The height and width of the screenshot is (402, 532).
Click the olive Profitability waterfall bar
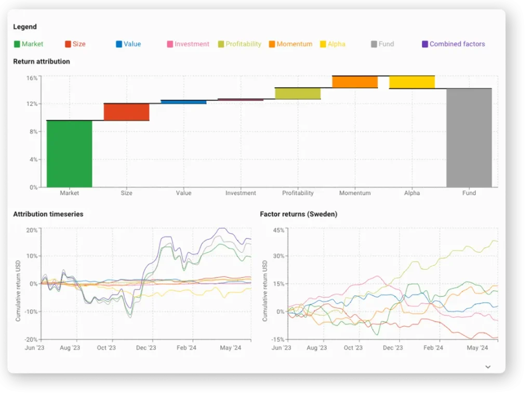tap(298, 93)
